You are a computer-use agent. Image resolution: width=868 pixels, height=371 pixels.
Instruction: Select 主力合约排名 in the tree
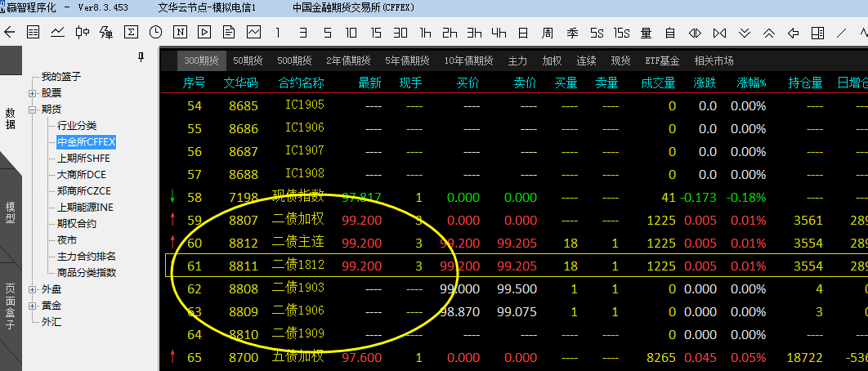pos(87,257)
